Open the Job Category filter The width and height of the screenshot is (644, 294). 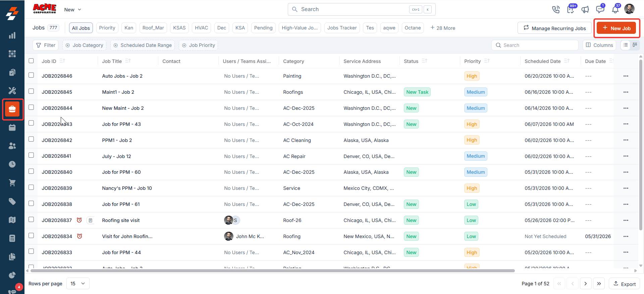pyautogui.click(x=84, y=45)
